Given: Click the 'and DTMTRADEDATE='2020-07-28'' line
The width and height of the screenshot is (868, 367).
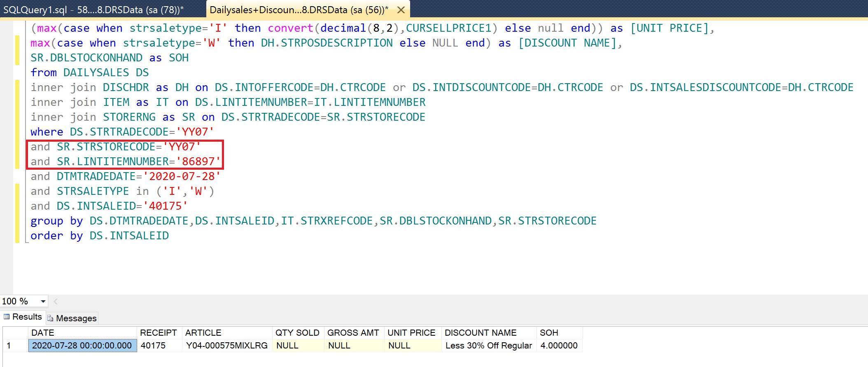Looking at the screenshot, I should point(126,176).
